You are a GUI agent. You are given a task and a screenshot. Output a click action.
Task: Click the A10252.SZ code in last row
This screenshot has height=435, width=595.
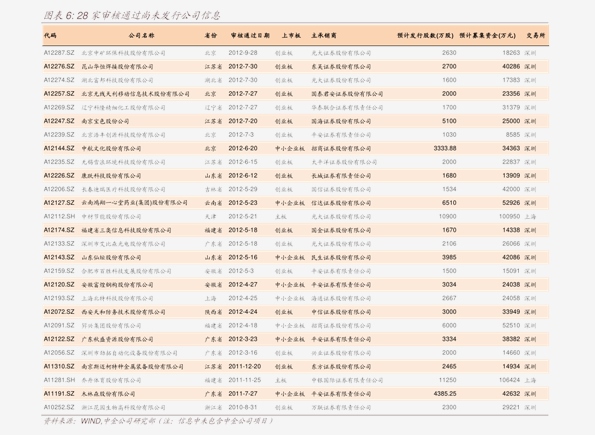tap(59, 407)
